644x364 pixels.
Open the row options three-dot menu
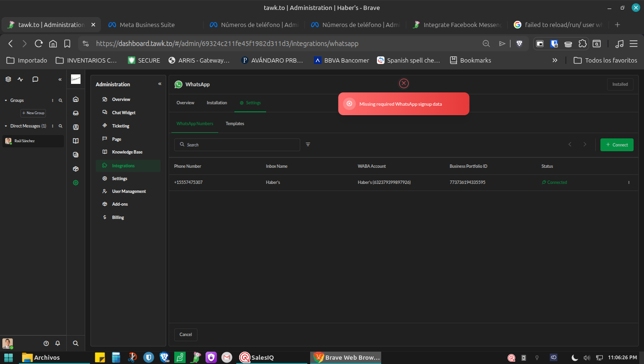point(628,182)
